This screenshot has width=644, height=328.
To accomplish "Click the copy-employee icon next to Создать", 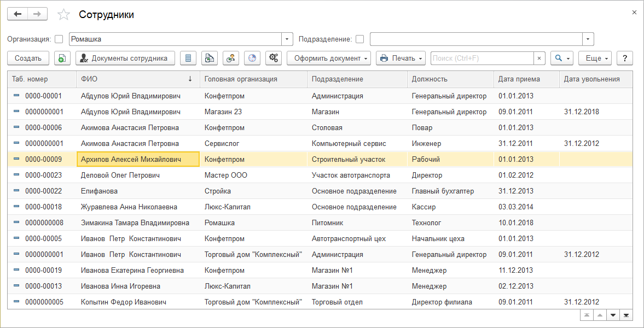I will coord(62,58).
